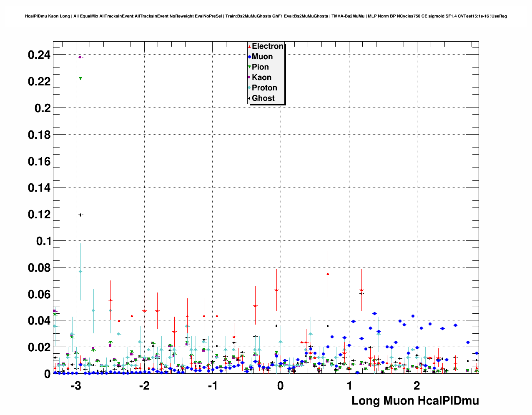Viewport: 532px width, 415px height.
Task: Click y-axis label 0.18
Action: pyautogui.click(x=39, y=135)
